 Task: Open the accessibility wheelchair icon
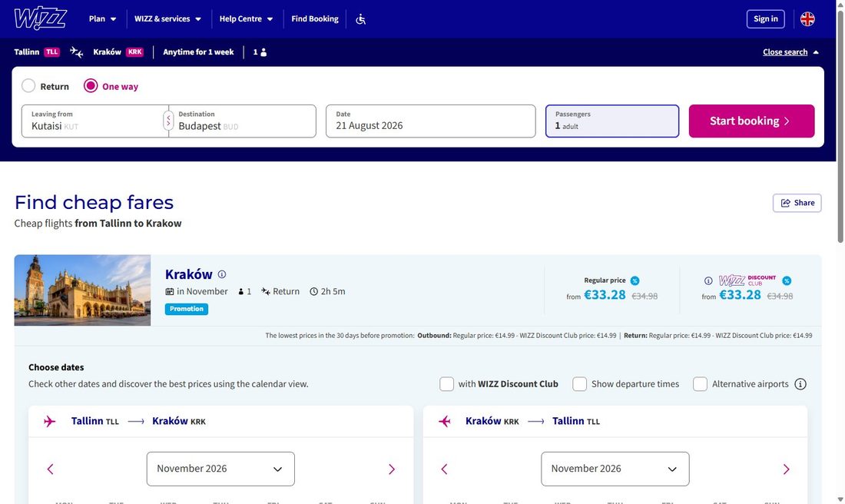(x=360, y=19)
